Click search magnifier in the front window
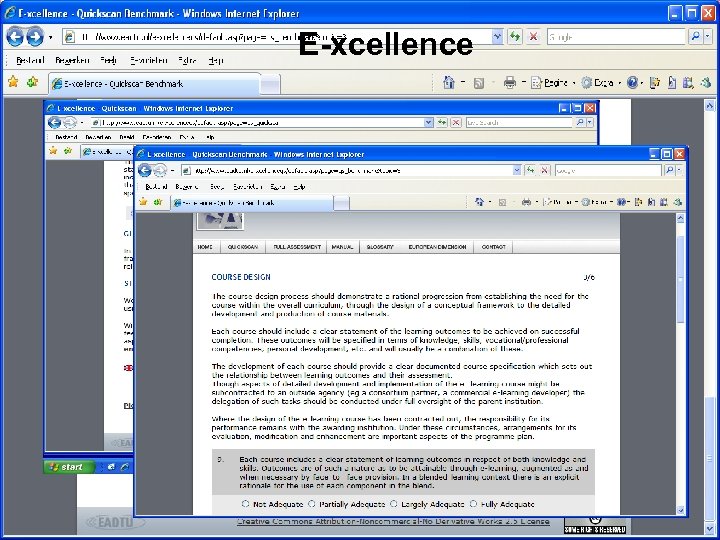The height and width of the screenshot is (540, 720). pyautogui.click(x=669, y=170)
